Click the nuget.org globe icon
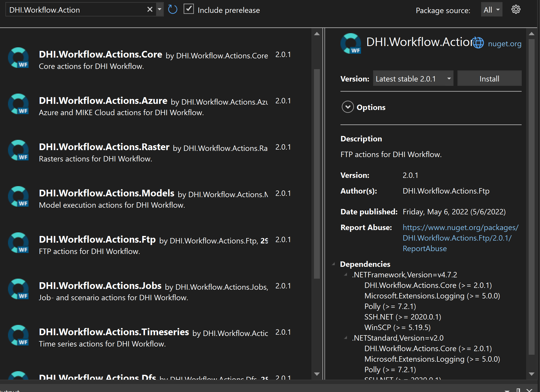 point(478,43)
